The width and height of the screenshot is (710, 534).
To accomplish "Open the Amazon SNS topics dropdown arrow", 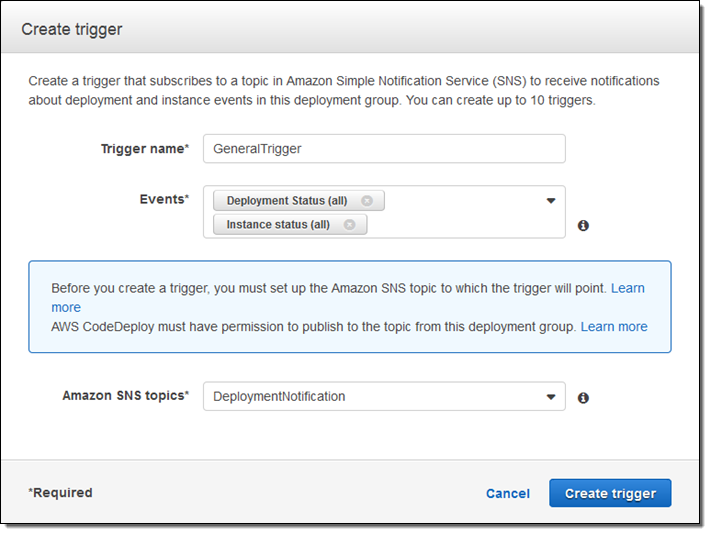I will [x=550, y=397].
